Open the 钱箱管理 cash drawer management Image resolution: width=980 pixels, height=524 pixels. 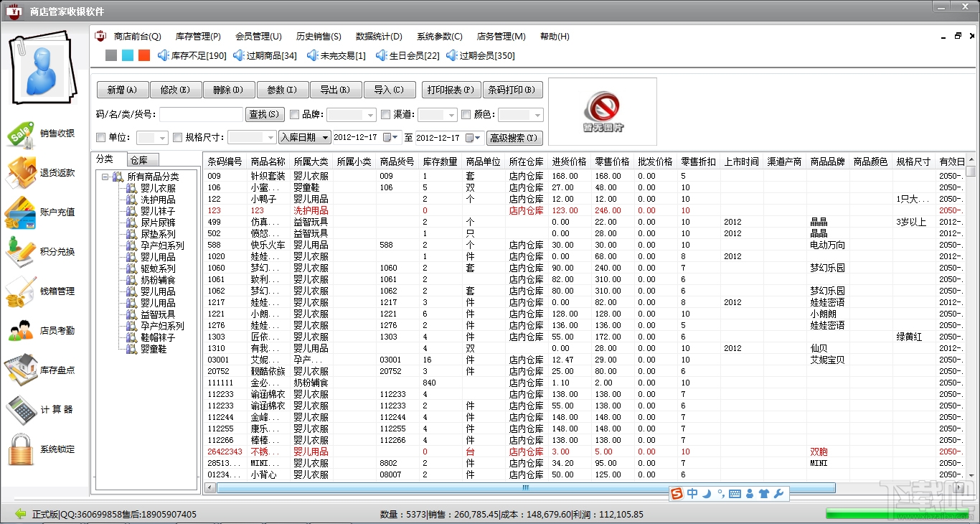pos(22,291)
